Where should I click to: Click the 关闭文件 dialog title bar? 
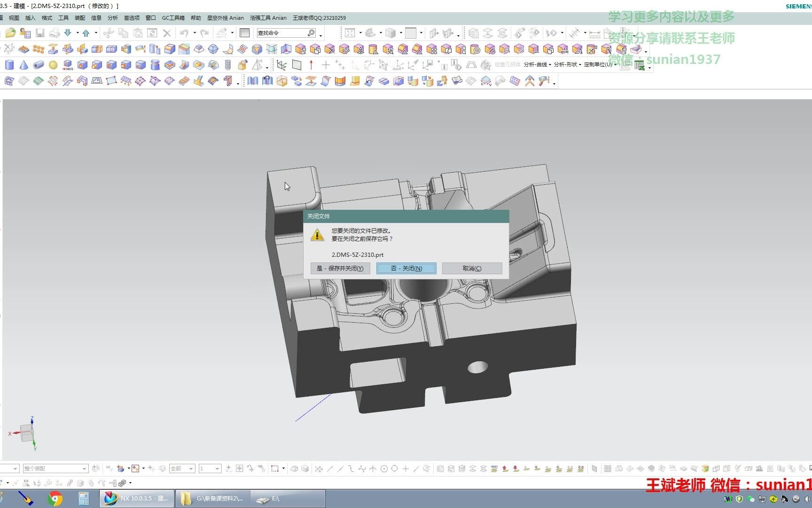pyautogui.click(x=406, y=216)
